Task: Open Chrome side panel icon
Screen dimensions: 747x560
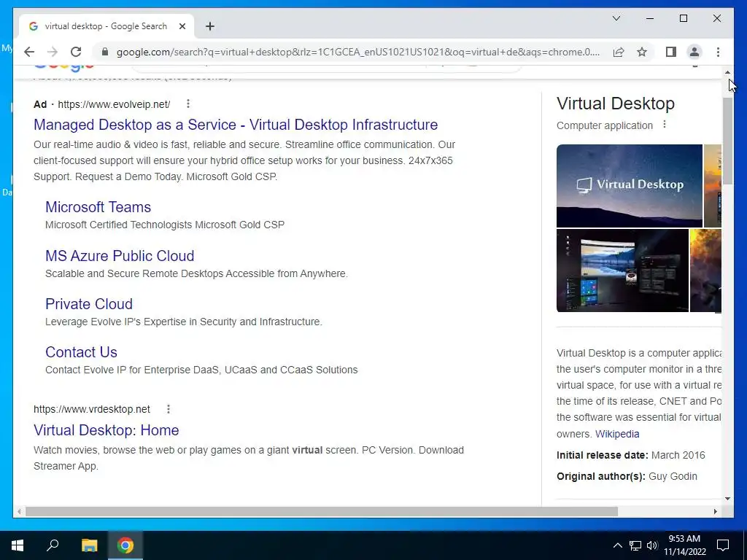Action: click(671, 52)
